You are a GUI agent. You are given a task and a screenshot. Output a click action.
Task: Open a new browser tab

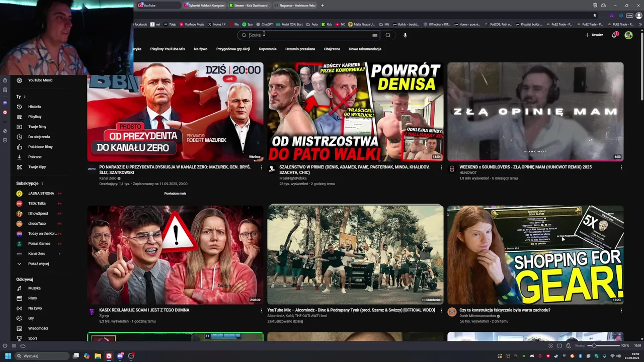click(323, 6)
